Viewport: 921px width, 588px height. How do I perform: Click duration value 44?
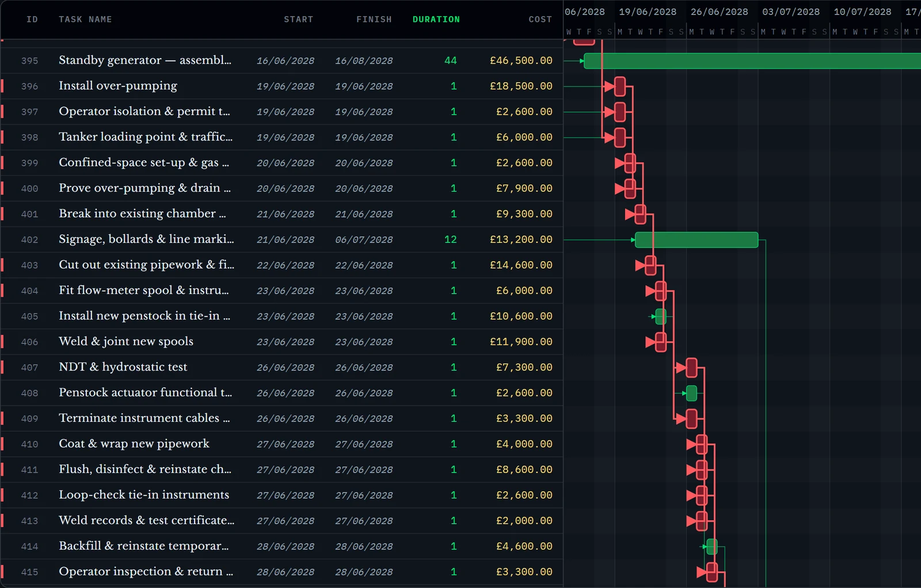click(x=451, y=60)
